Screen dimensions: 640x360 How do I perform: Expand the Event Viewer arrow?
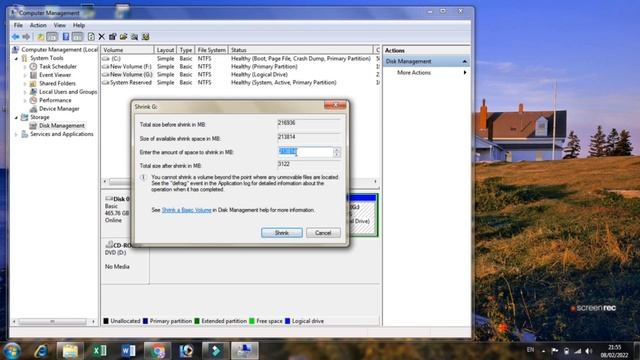tap(25, 75)
